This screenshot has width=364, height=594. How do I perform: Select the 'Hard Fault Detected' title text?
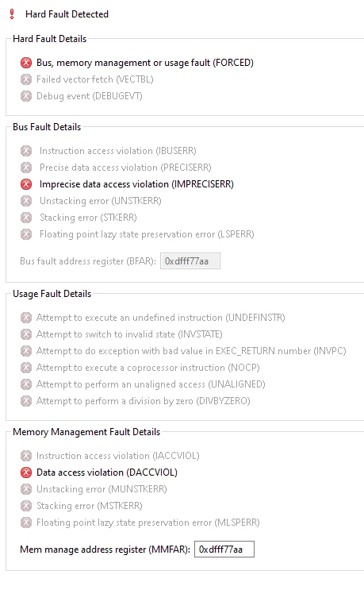point(67,14)
